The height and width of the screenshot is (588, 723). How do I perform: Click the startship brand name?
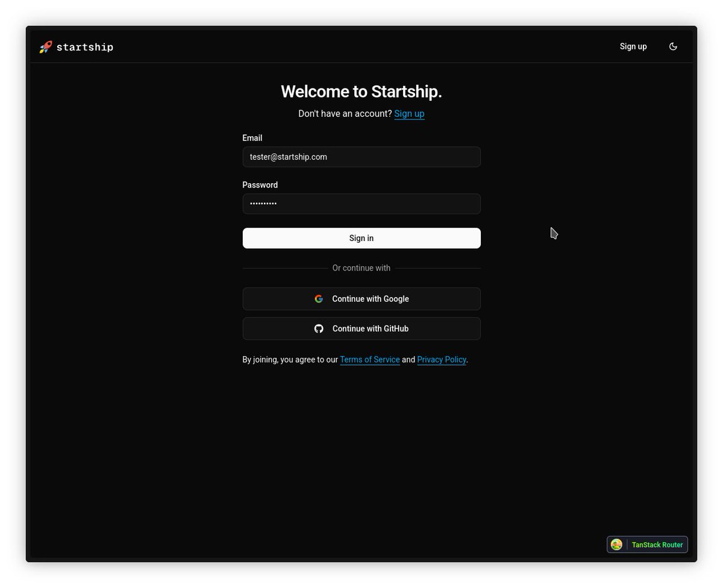85,47
